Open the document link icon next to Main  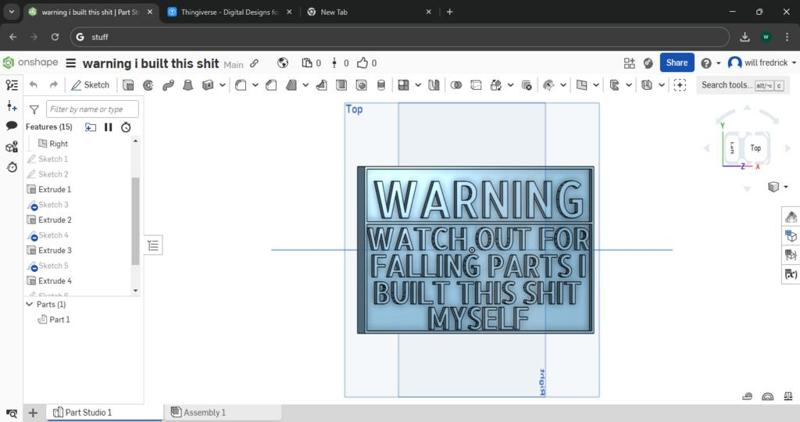coord(254,63)
